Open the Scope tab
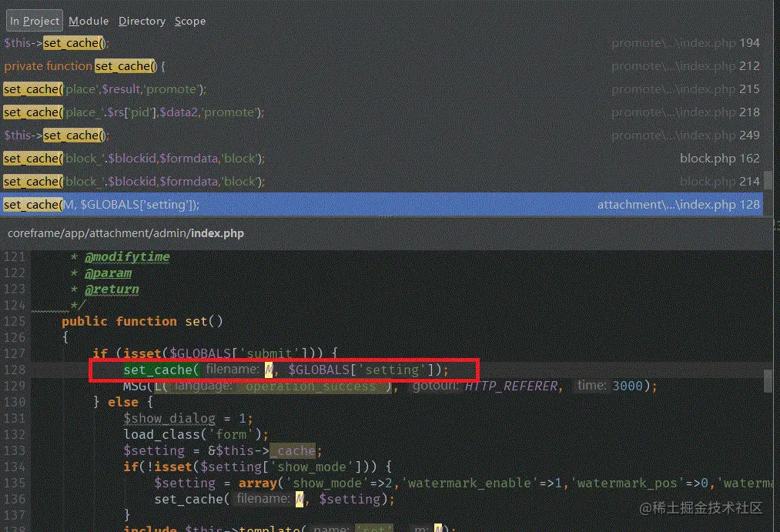 (x=190, y=21)
